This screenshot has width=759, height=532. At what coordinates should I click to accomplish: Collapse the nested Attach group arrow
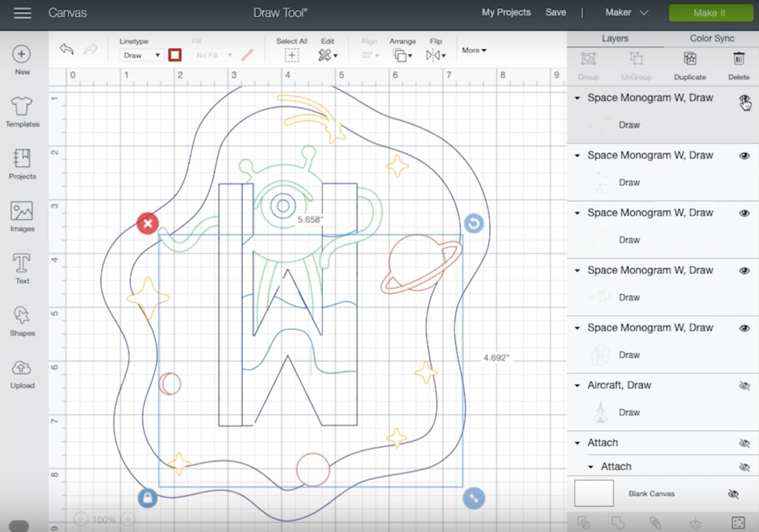591,467
